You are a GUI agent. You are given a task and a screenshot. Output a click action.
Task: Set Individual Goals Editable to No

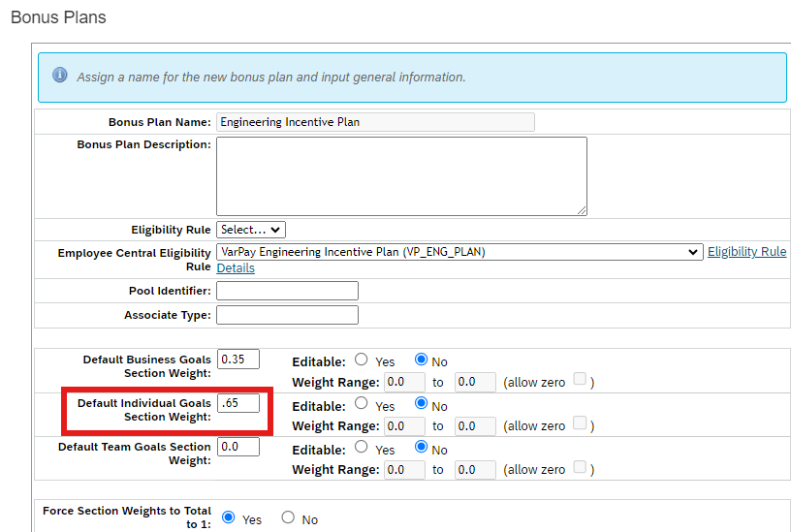pos(422,403)
